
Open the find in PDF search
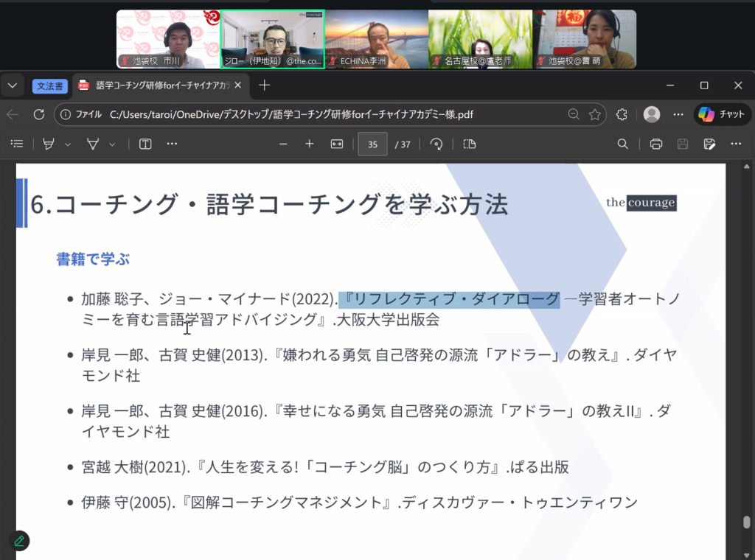pos(623,144)
